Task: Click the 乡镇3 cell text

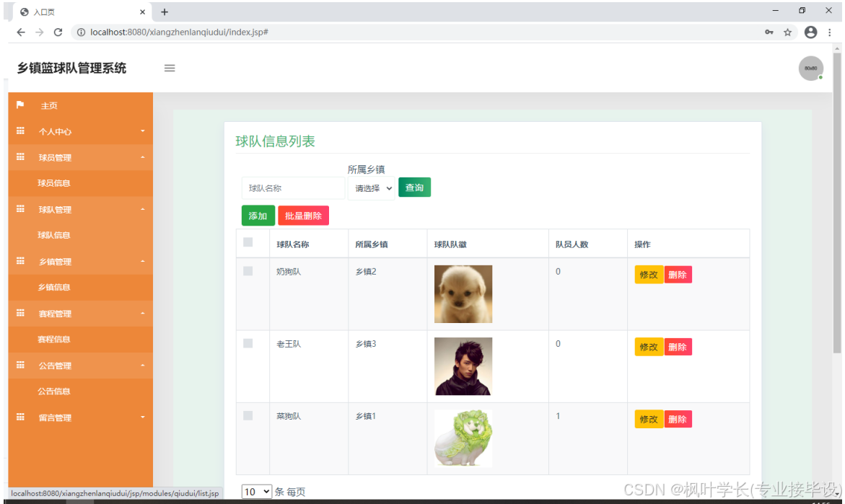Action: point(366,343)
